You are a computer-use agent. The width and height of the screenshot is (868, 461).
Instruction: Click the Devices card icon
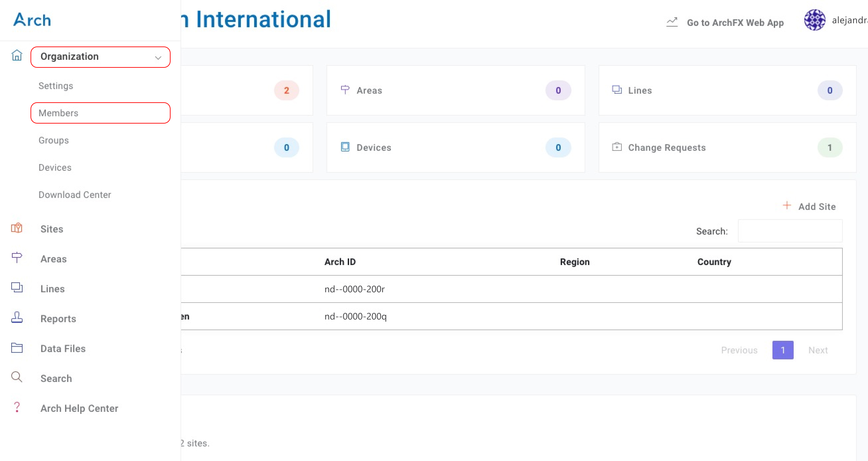click(345, 147)
